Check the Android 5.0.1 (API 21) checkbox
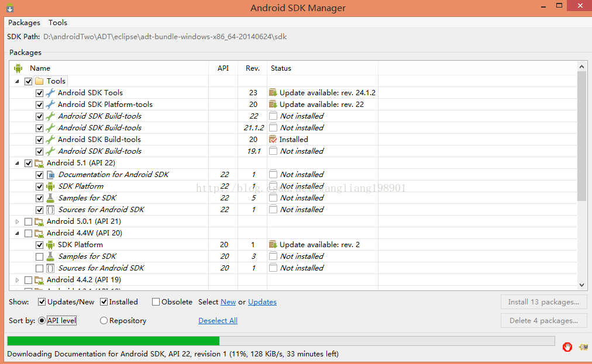 tap(28, 221)
